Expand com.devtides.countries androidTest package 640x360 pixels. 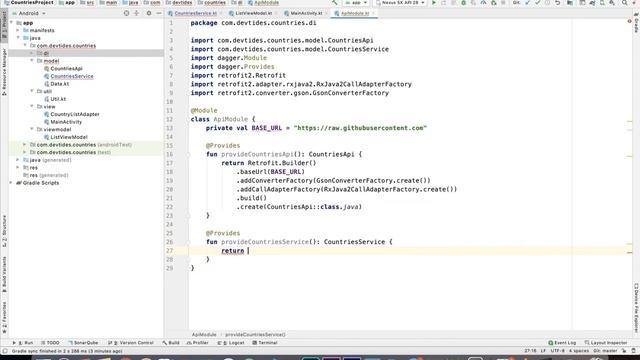[x=24, y=144]
